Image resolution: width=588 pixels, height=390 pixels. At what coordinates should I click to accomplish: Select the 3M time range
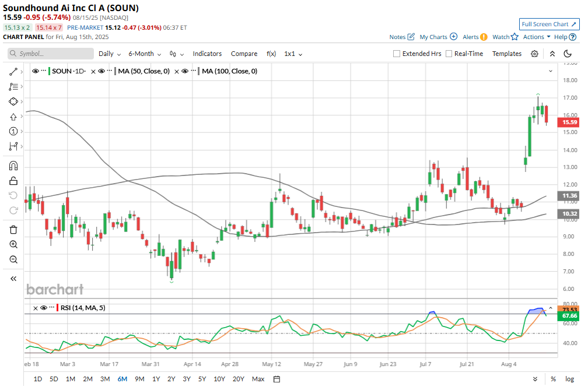coord(105,379)
